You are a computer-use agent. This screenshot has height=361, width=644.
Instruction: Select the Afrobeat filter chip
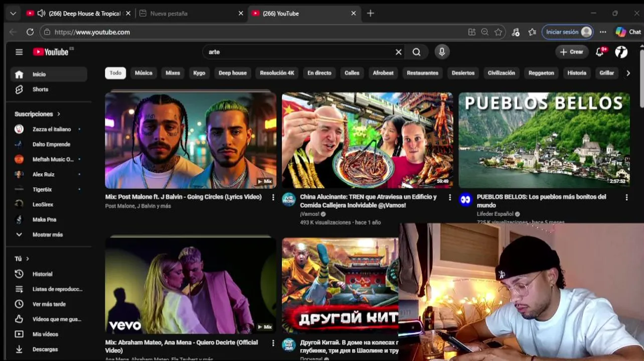tap(383, 73)
